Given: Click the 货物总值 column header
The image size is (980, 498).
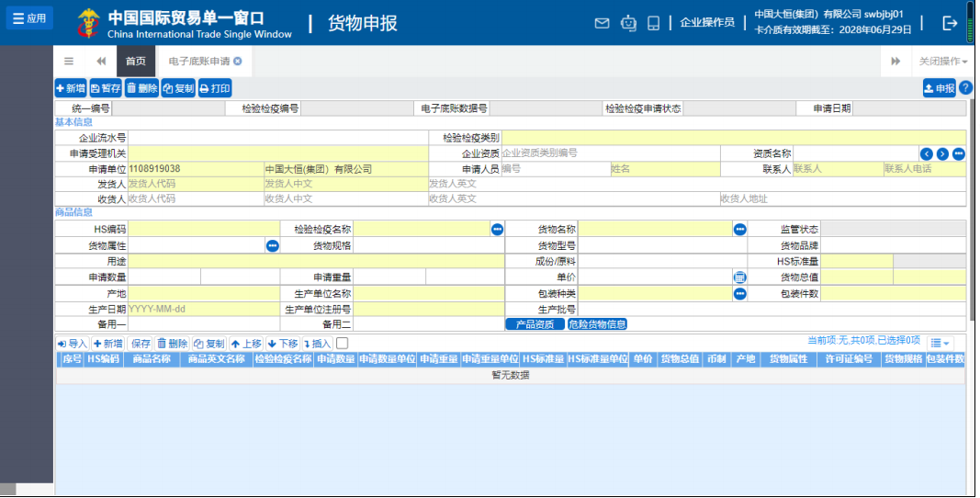Looking at the screenshot, I should (x=680, y=359).
